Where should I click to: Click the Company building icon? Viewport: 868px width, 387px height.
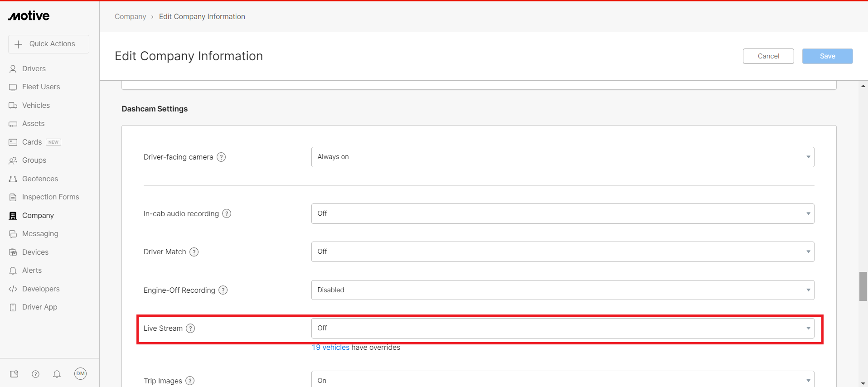13,216
